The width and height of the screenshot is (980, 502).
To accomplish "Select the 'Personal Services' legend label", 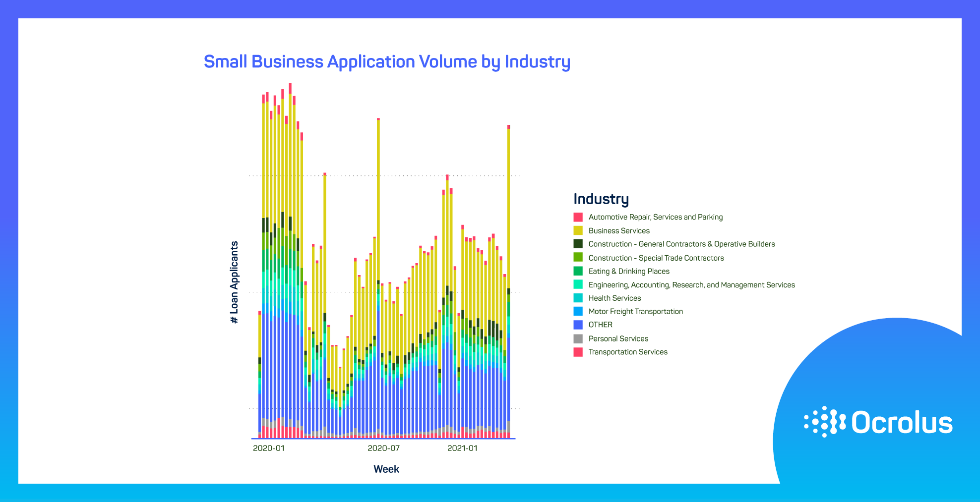I will [x=618, y=338].
